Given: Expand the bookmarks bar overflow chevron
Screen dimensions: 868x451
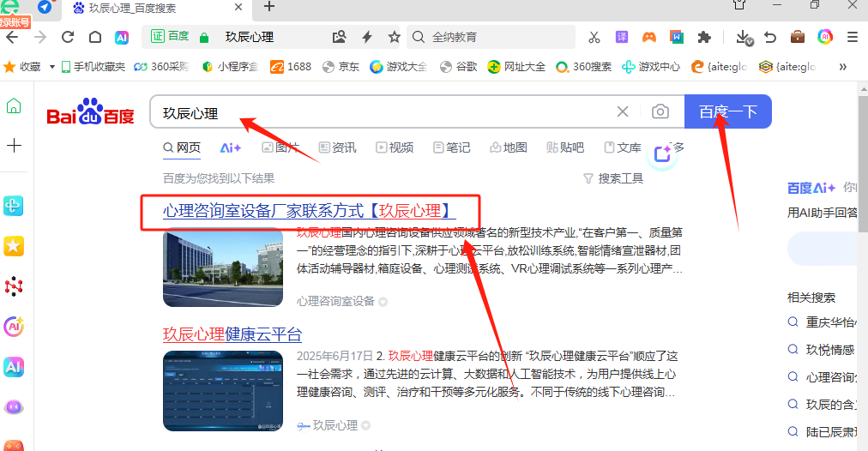Looking at the screenshot, I should pyautogui.click(x=842, y=66).
